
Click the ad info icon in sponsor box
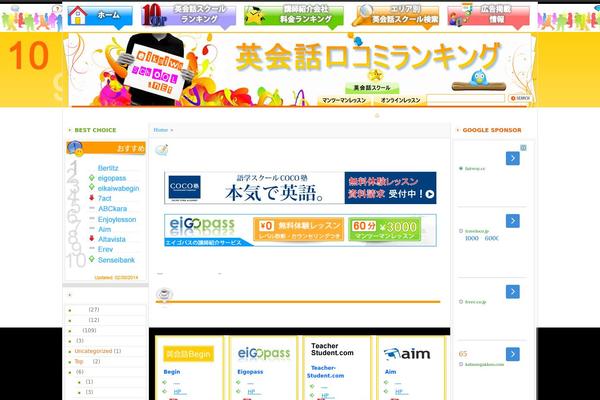pos(523,148)
